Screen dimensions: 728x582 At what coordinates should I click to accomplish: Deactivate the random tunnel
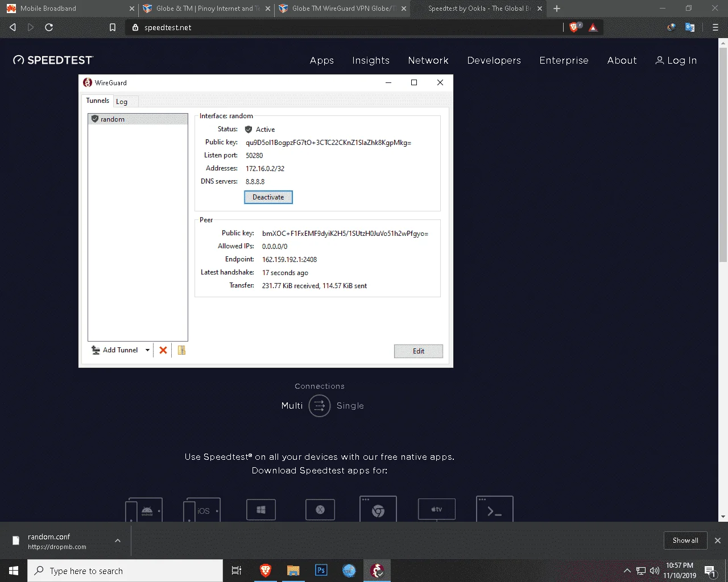coord(268,197)
